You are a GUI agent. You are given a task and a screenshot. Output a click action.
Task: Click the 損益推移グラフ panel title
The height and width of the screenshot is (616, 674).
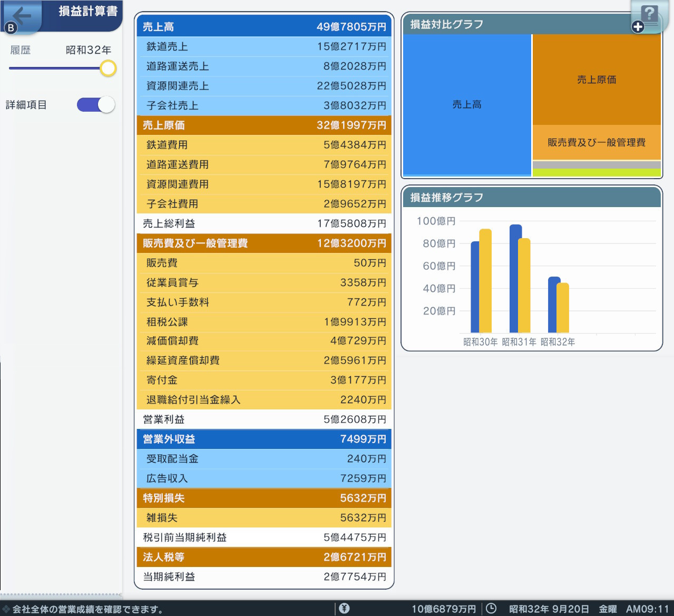pyautogui.click(x=447, y=198)
